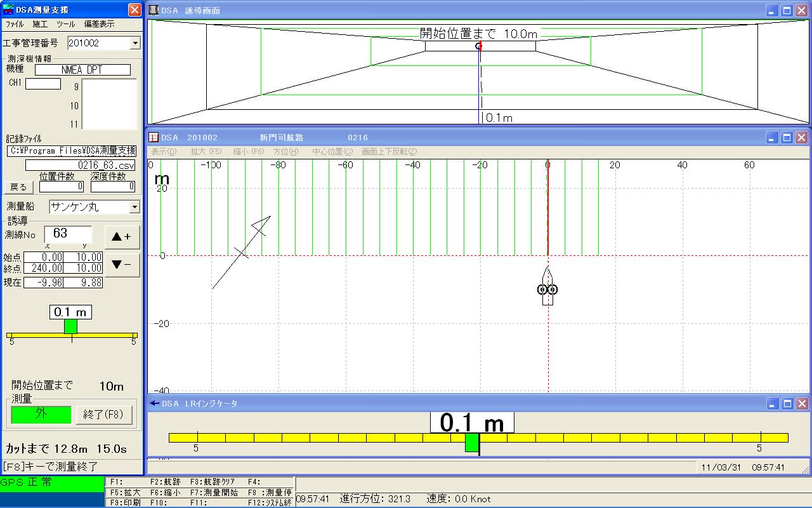Click 画面上下反転(Z) in the map menu
The image size is (812, 508).
pos(390,152)
